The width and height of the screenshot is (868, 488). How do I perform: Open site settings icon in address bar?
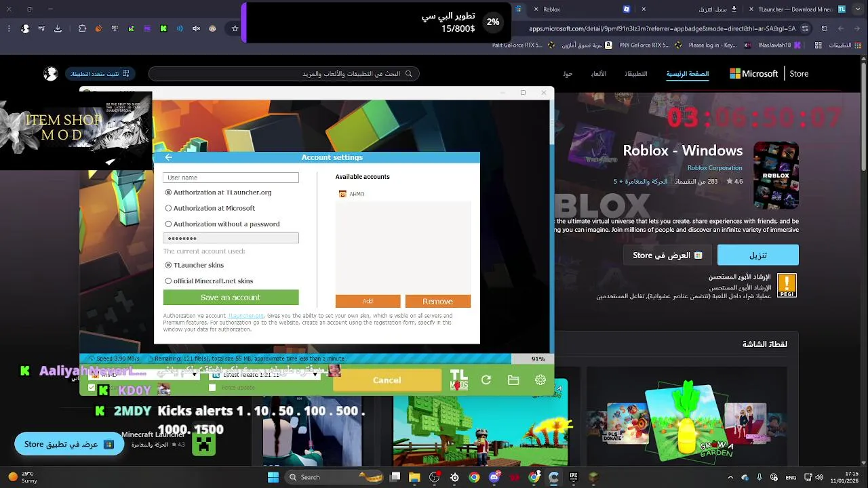pos(805,28)
